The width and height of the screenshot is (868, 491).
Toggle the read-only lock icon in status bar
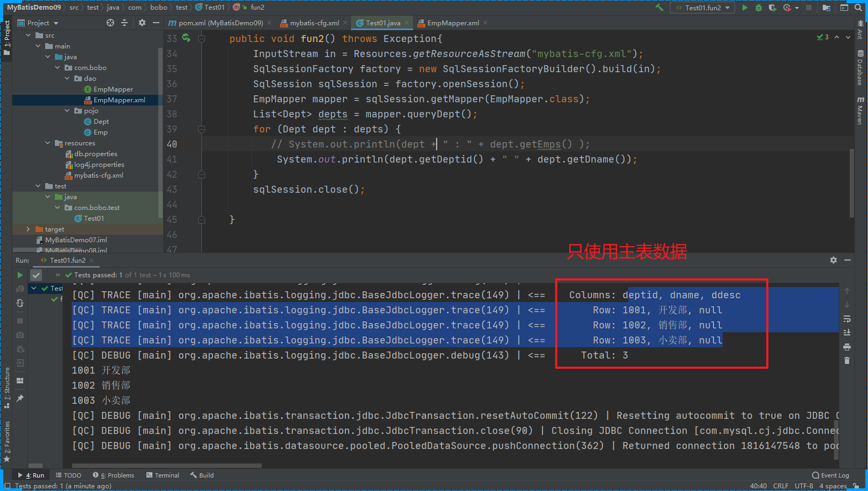[857, 486]
